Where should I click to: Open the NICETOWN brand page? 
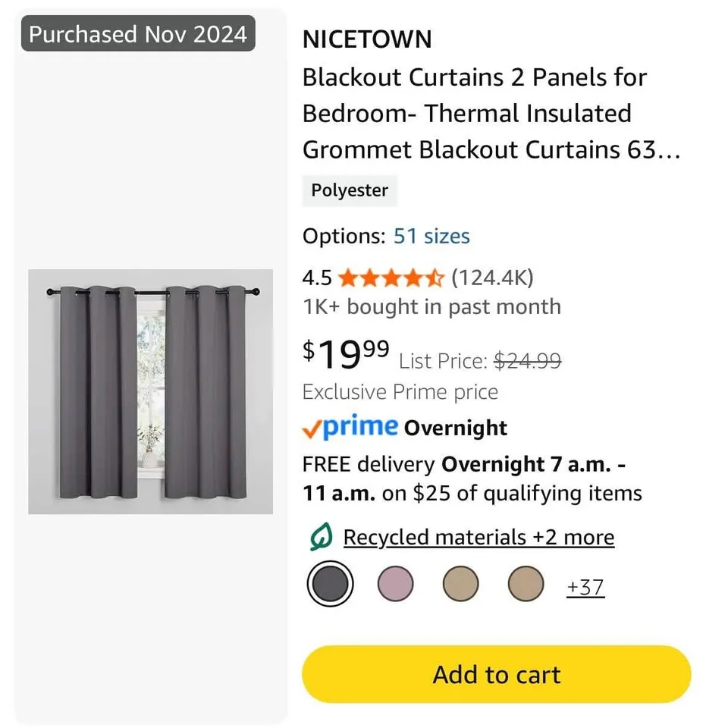point(367,39)
